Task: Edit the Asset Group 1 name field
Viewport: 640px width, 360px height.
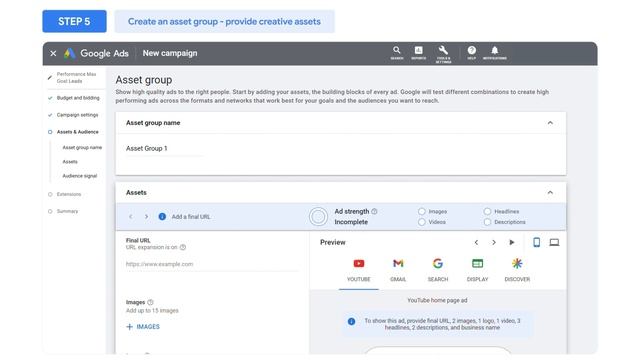Action: [x=164, y=149]
